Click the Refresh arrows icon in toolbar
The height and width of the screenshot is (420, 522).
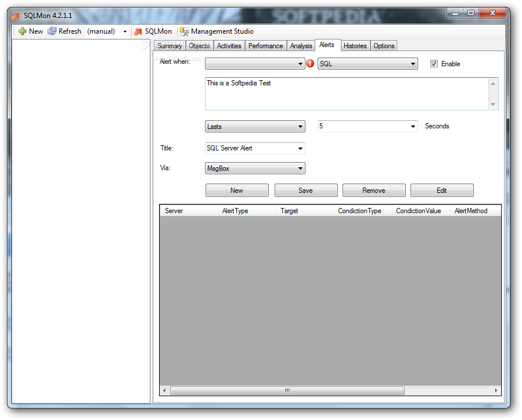[x=52, y=31]
